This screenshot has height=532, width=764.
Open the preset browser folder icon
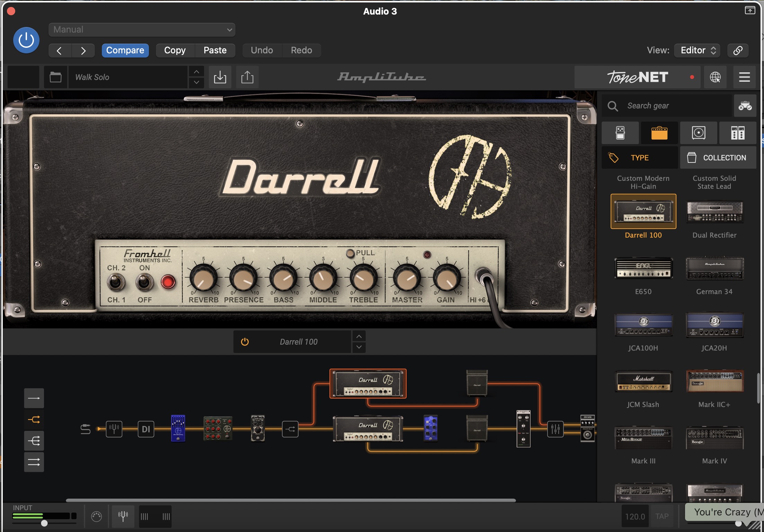pos(55,77)
